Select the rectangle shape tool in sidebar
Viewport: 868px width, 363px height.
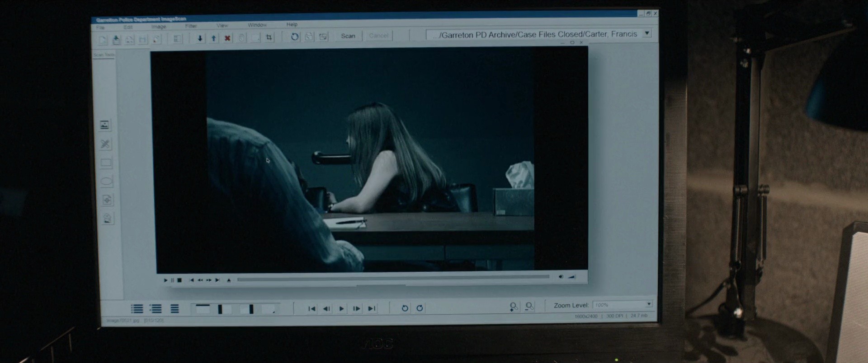coord(106,163)
